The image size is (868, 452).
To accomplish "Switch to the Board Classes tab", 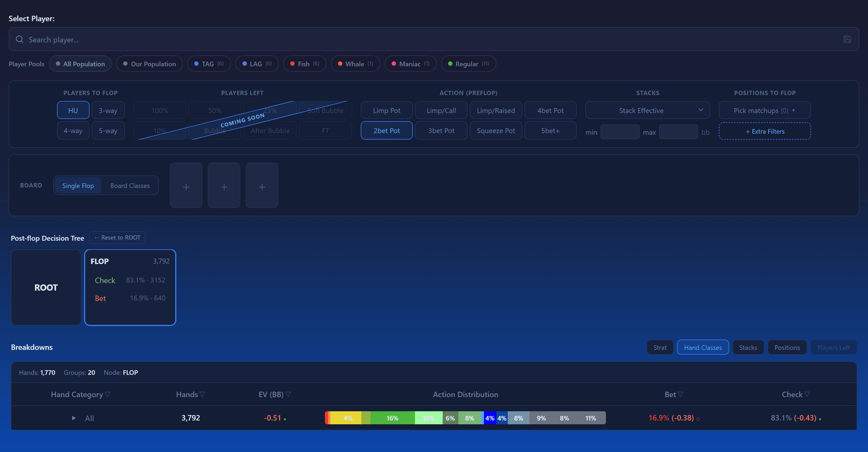I will coord(130,186).
